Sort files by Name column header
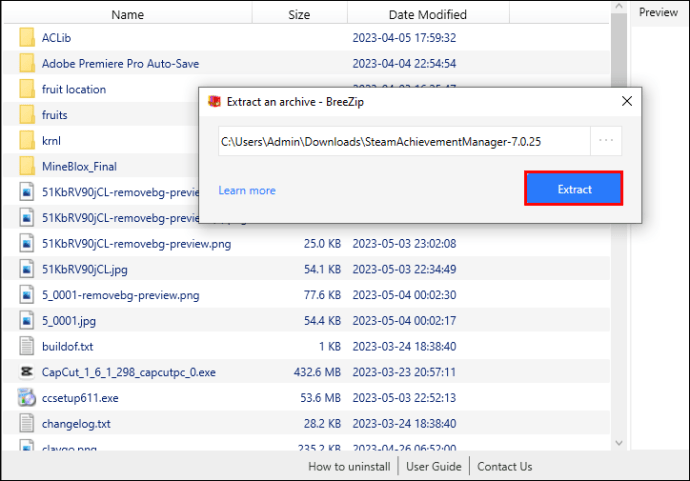 click(127, 15)
